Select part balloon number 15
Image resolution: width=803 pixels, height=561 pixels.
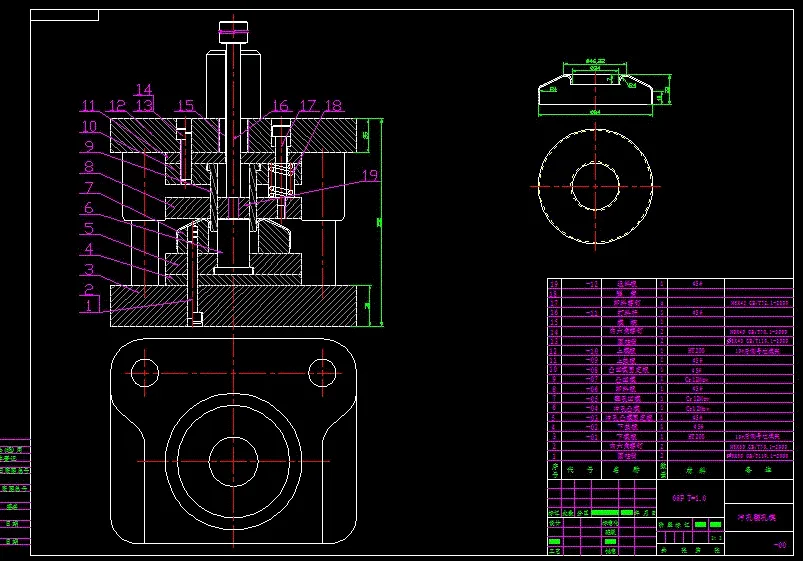click(185, 106)
